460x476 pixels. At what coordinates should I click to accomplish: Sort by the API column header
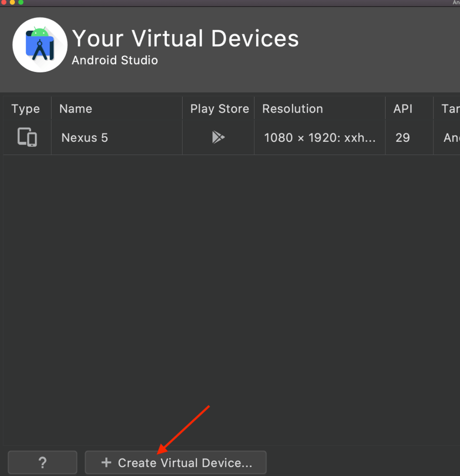pos(409,109)
